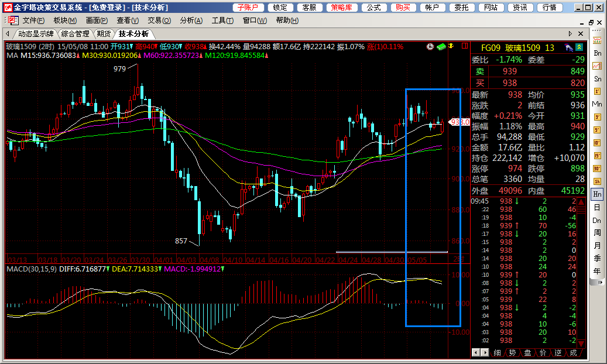Switch to the 动态显示牌 tab

[x=36, y=34]
